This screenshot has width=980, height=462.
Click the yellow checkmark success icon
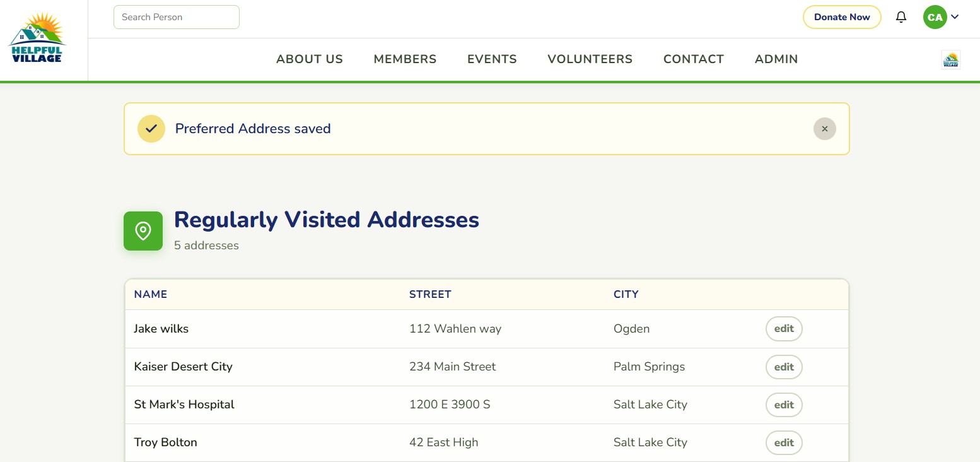(x=151, y=129)
